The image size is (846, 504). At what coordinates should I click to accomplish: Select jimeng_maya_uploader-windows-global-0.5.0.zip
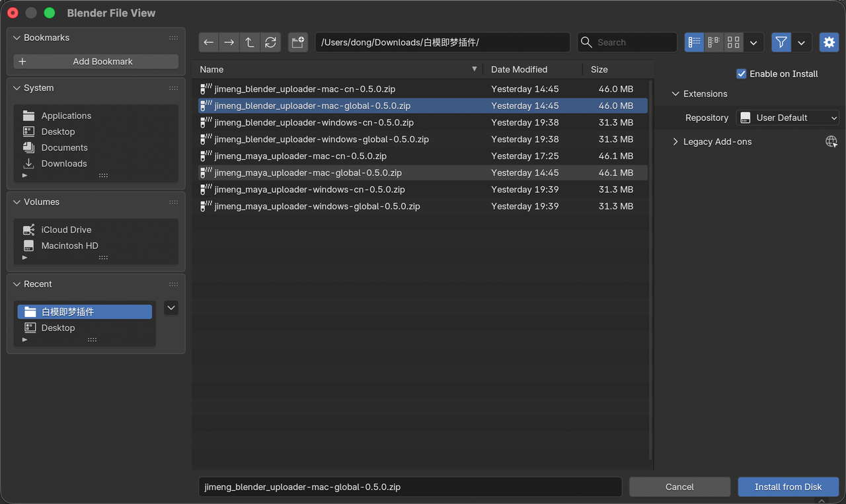(423, 206)
